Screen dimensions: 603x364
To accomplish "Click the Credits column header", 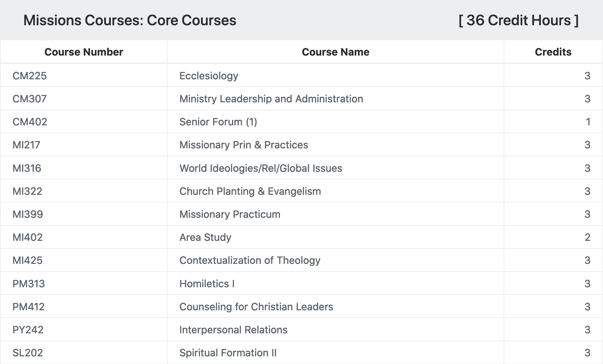I will pyautogui.click(x=553, y=52).
